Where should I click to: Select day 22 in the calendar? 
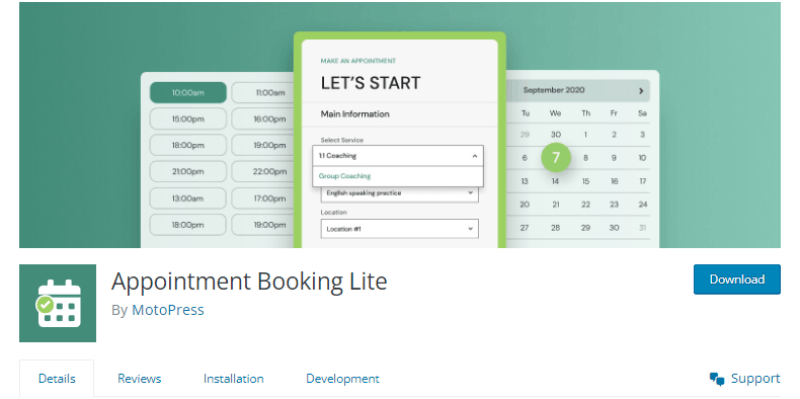[x=585, y=205]
